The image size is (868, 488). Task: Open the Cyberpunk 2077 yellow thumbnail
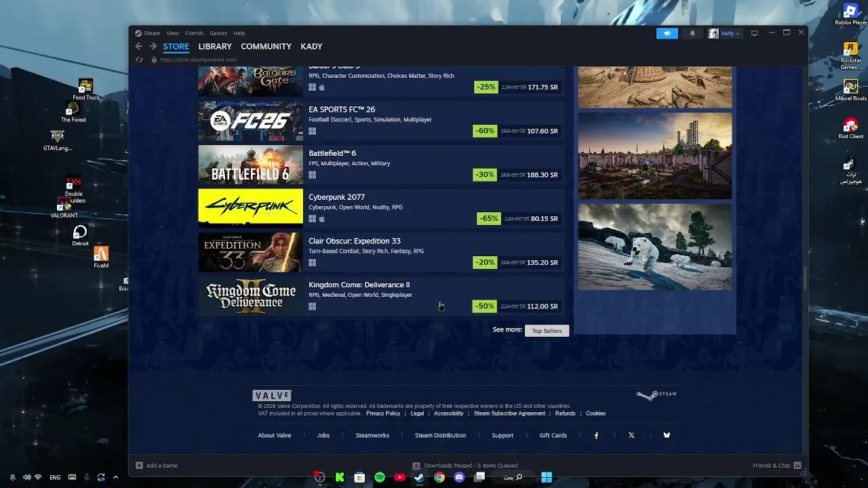point(250,209)
